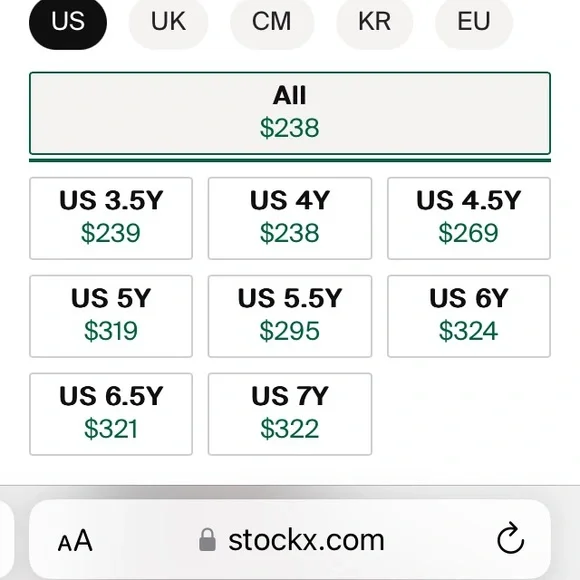Image resolution: width=580 pixels, height=580 pixels.
Task: Tap the $324 price for 6Y
Action: (468, 331)
